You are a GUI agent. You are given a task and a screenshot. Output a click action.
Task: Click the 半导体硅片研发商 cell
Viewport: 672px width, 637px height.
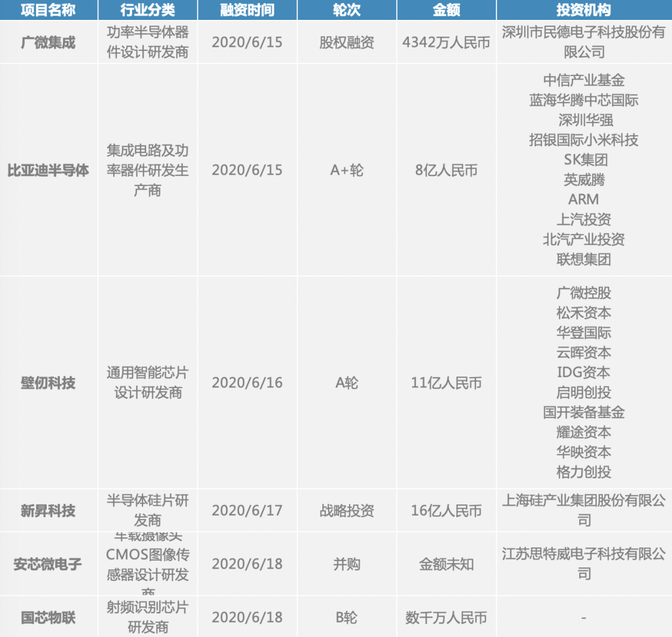(x=148, y=510)
